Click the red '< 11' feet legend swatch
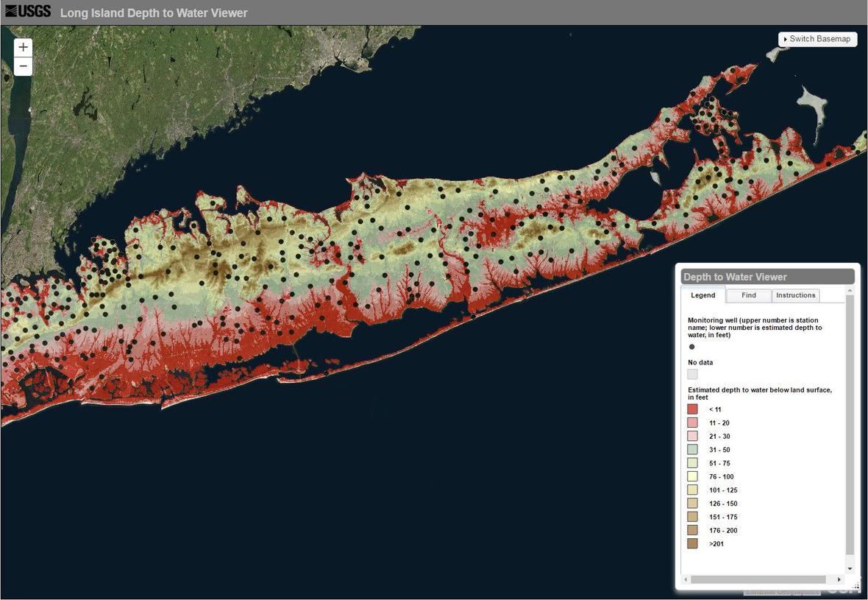This screenshot has height=600, width=868. pyautogui.click(x=692, y=409)
